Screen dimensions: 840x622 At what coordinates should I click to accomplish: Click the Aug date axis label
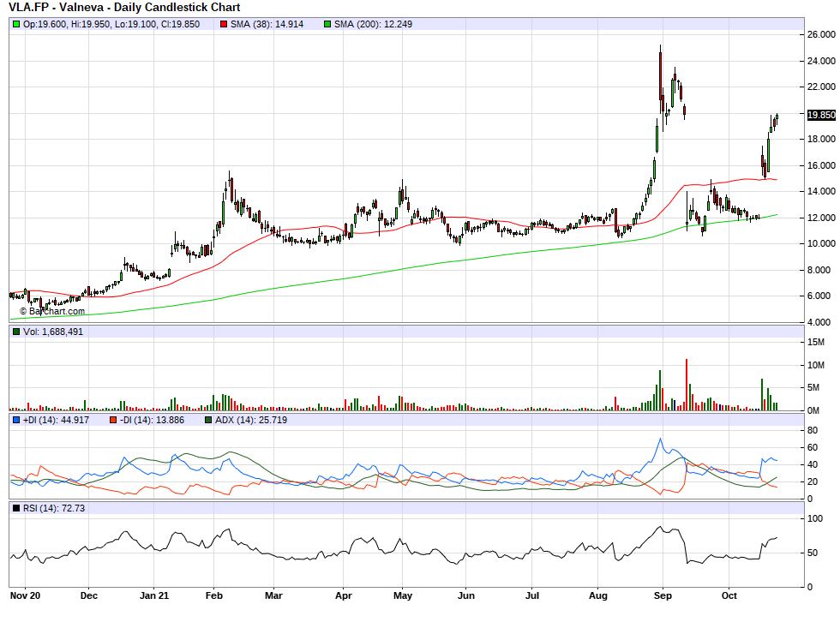click(598, 595)
